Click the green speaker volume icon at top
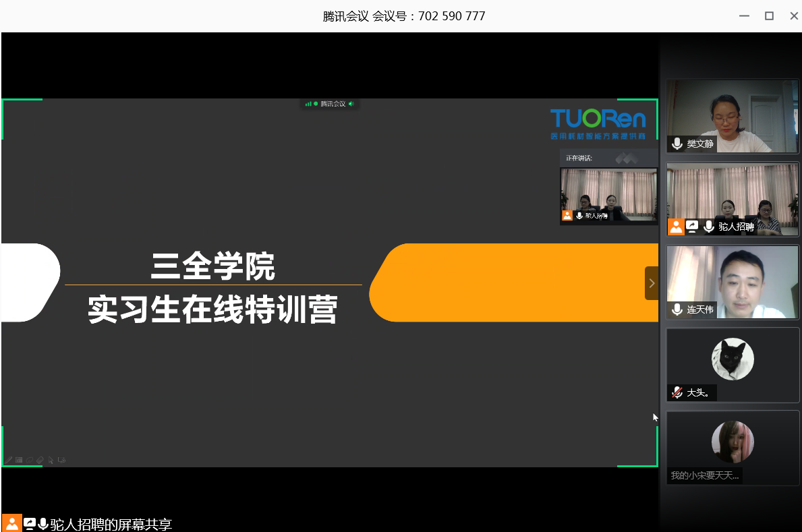Screen dimensions: 802x532 tap(351, 104)
